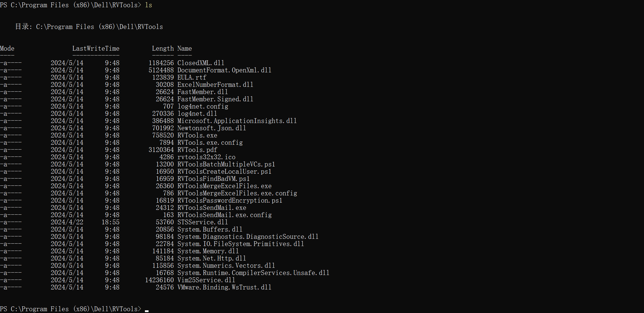Click the RVTools.pdf file name

(197, 150)
